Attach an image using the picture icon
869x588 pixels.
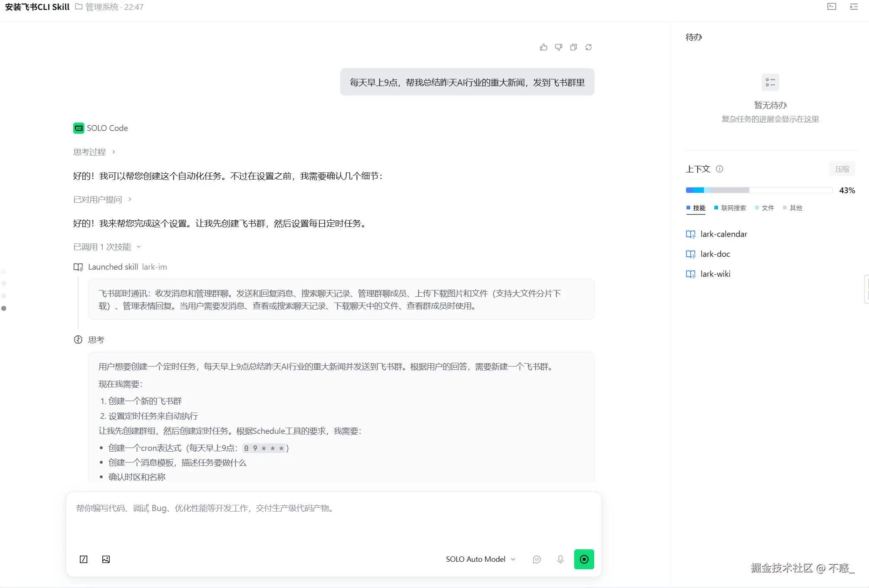[x=106, y=559]
